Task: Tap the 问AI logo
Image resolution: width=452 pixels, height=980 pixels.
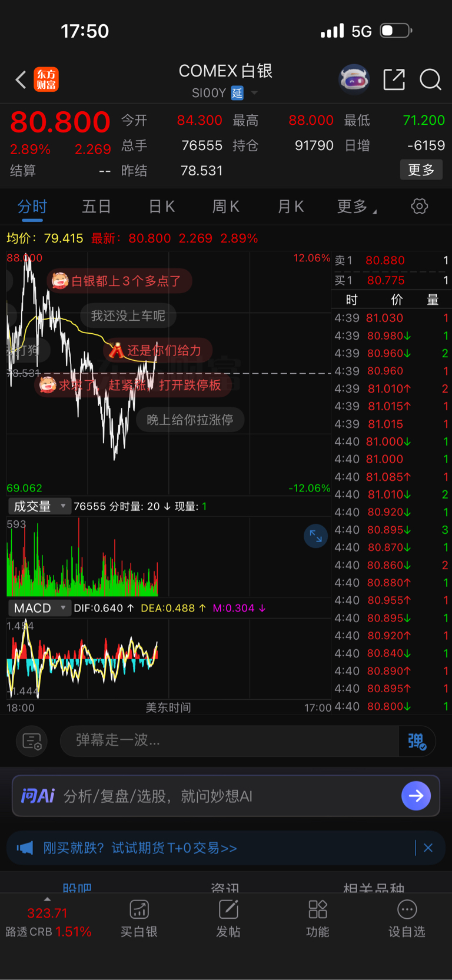Action: click(38, 796)
